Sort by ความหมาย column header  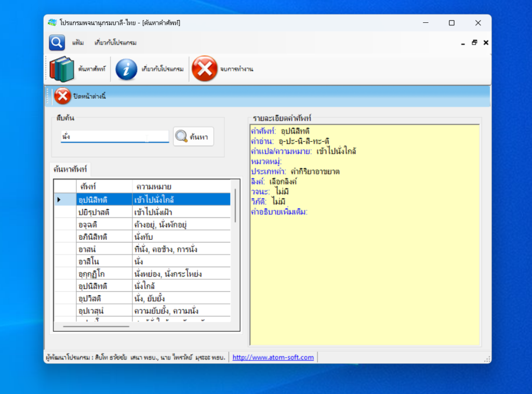181,186
